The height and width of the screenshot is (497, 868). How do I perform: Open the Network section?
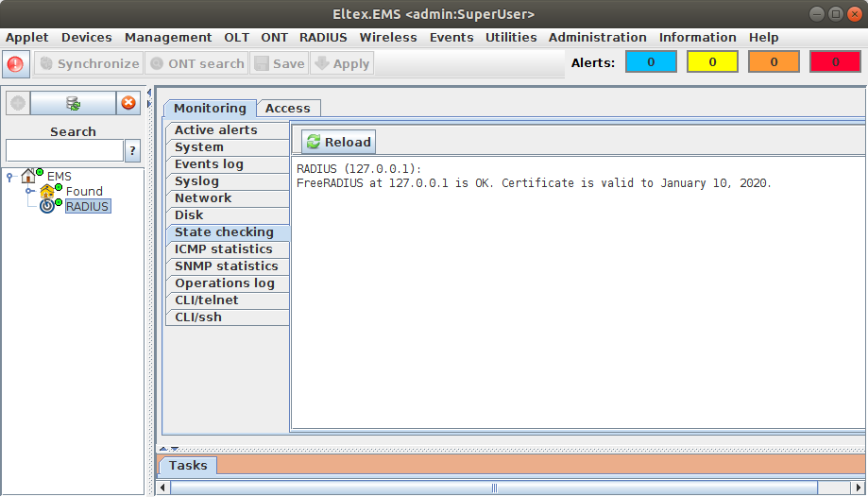tap(228, 197)
